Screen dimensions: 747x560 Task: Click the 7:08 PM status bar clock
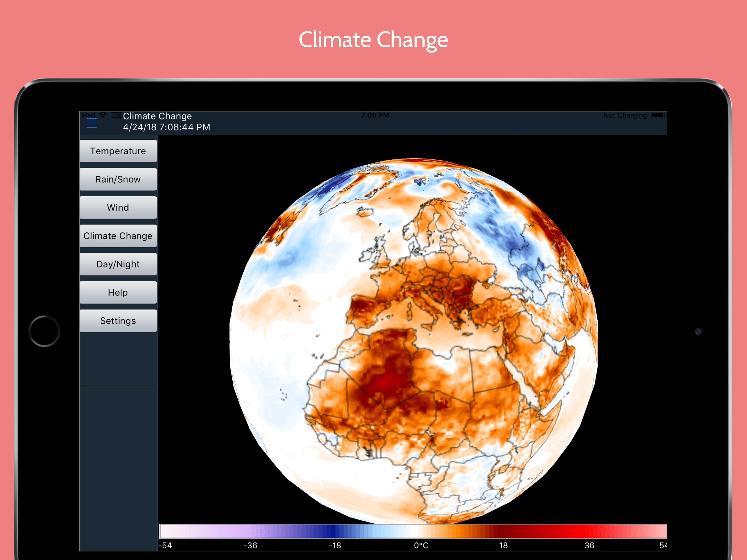(375, 115)
